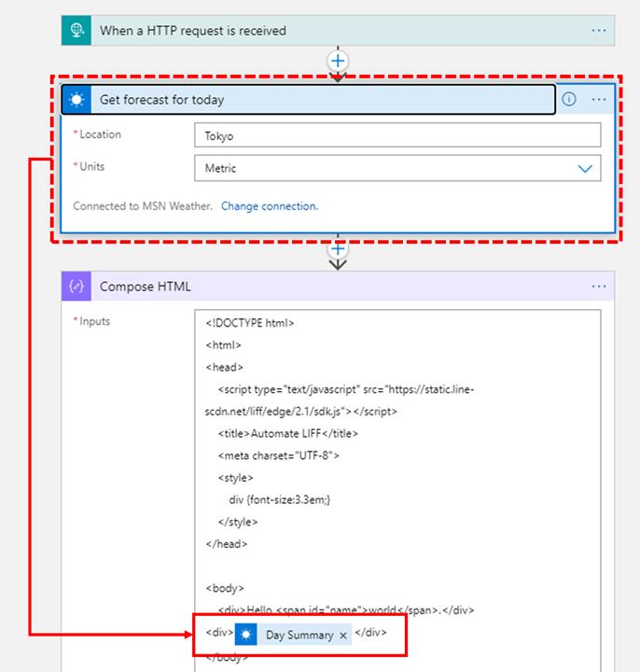Open the Compose HTML ellipsis menu

tap(598, 287)
